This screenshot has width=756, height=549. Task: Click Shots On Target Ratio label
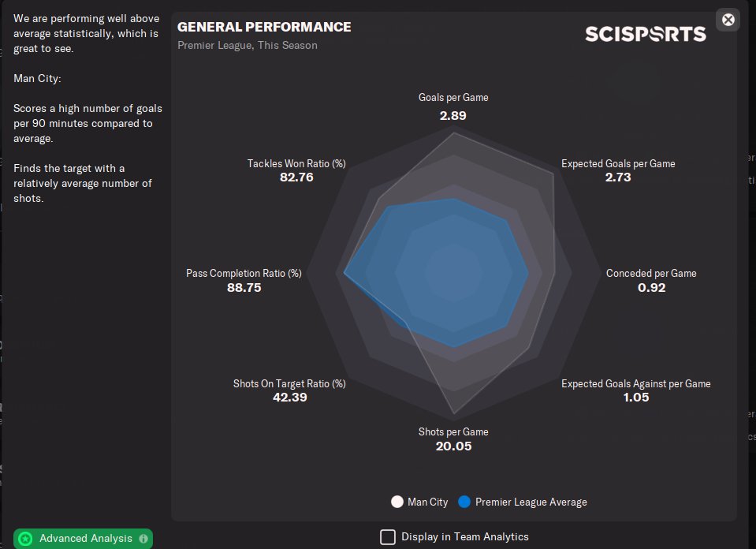(x=289, y=384)
